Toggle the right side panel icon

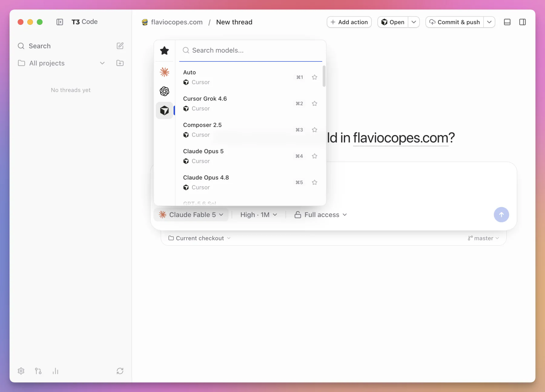tap(522, 22)
